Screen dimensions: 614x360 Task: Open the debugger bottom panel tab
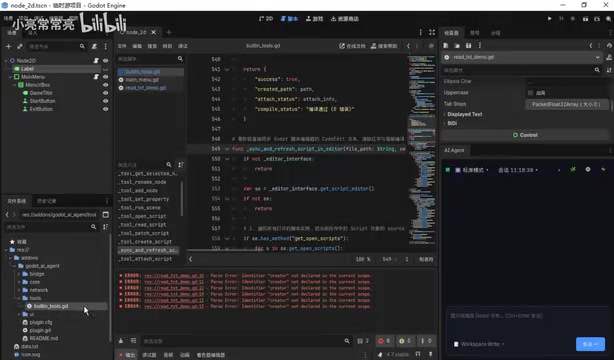pos(149,355)
